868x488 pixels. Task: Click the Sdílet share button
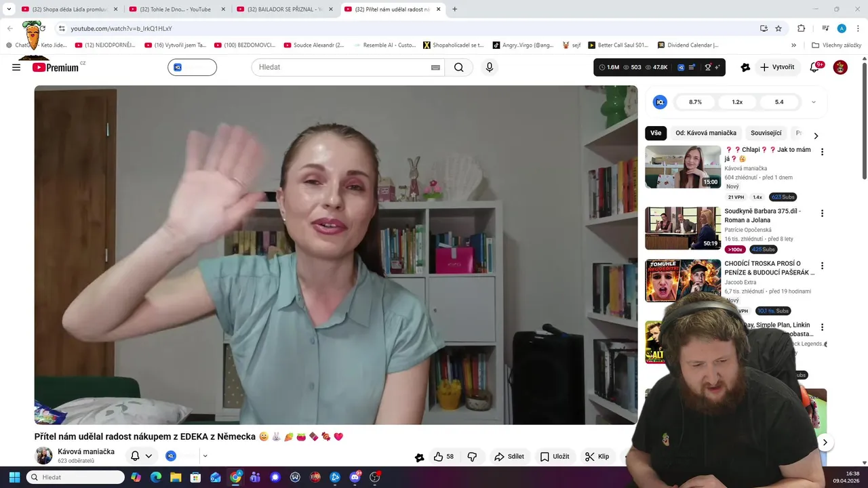click(510, 457)
